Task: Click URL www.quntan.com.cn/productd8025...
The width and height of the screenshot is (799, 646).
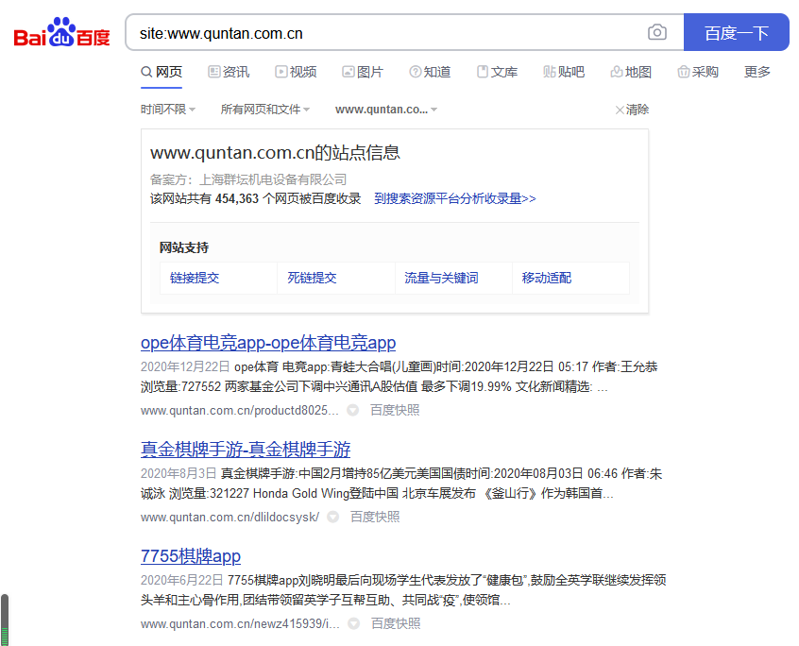Action: [x=239, y=411]
